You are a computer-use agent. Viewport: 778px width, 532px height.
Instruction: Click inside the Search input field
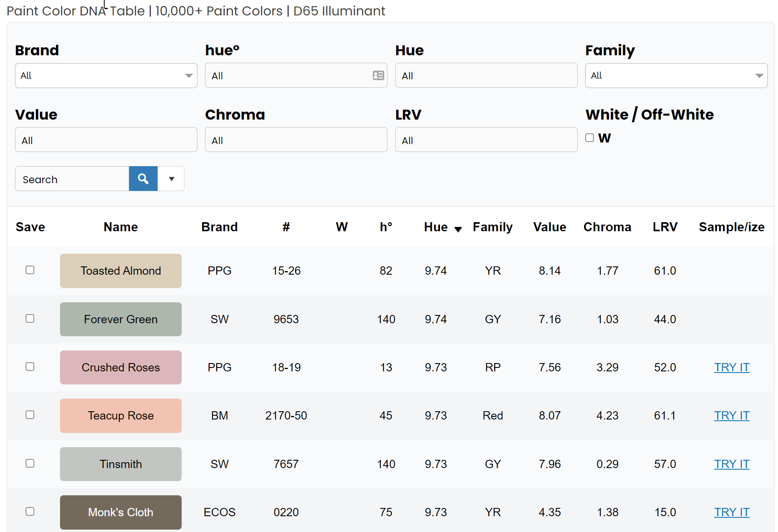71,178
